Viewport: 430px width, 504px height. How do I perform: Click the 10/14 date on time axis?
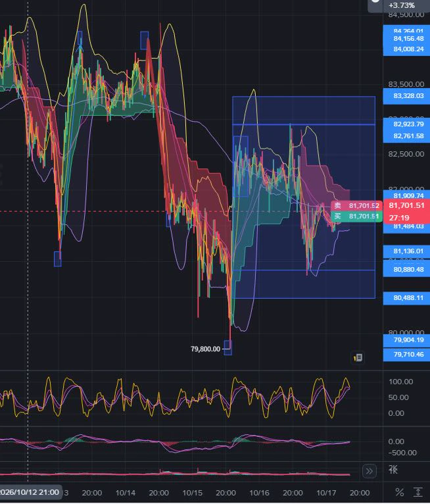(125, 493)
